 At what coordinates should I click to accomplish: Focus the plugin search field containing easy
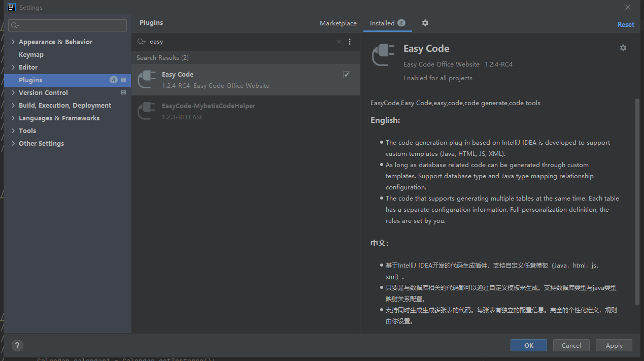coord(241,42)
